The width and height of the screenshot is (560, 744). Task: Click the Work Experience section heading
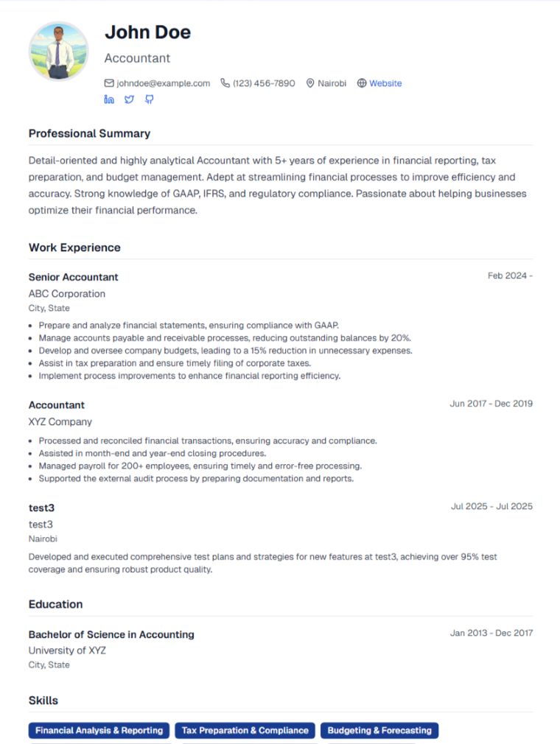point(74,248)
